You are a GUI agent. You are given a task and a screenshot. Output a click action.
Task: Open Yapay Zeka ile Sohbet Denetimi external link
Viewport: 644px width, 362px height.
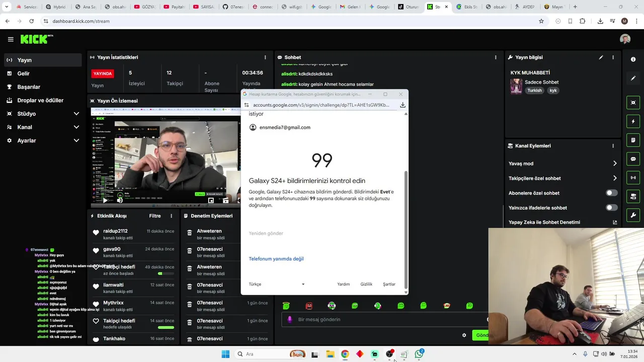tap(615, 222)
